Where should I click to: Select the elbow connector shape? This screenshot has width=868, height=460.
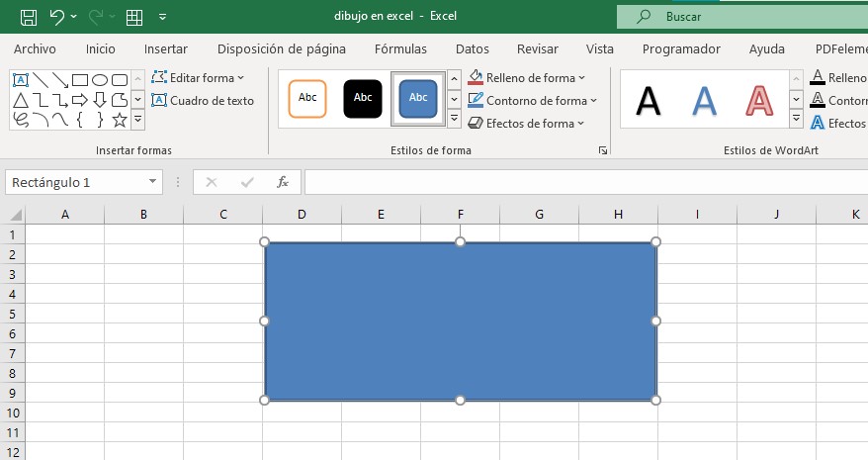41,100
